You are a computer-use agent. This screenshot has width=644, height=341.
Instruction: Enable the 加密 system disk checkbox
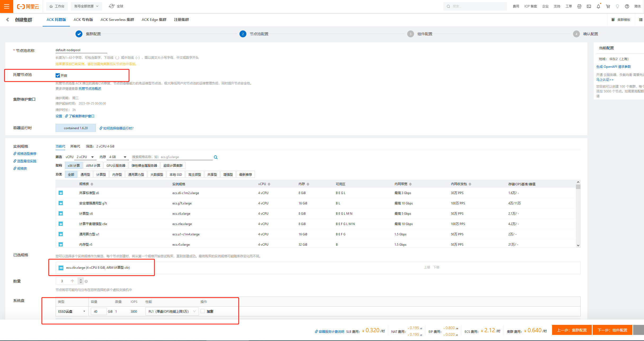click(203, 311)
